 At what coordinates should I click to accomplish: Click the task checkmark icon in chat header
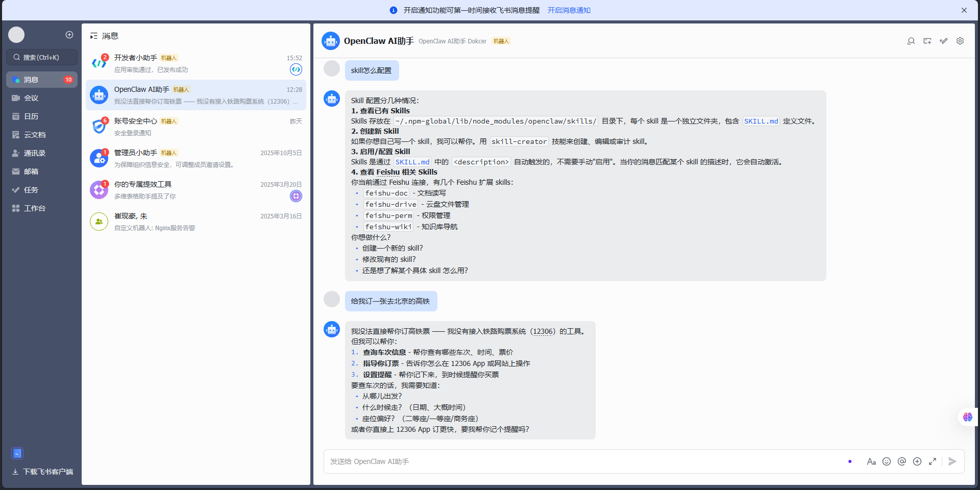click(943, 41)
